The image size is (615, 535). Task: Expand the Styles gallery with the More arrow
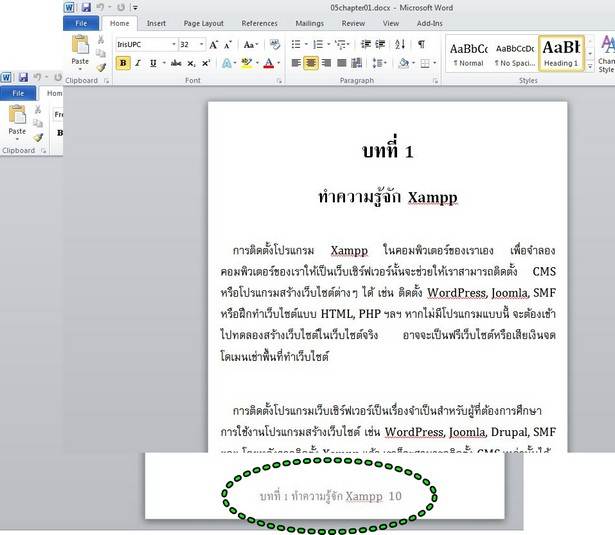(x=590, y=67)
